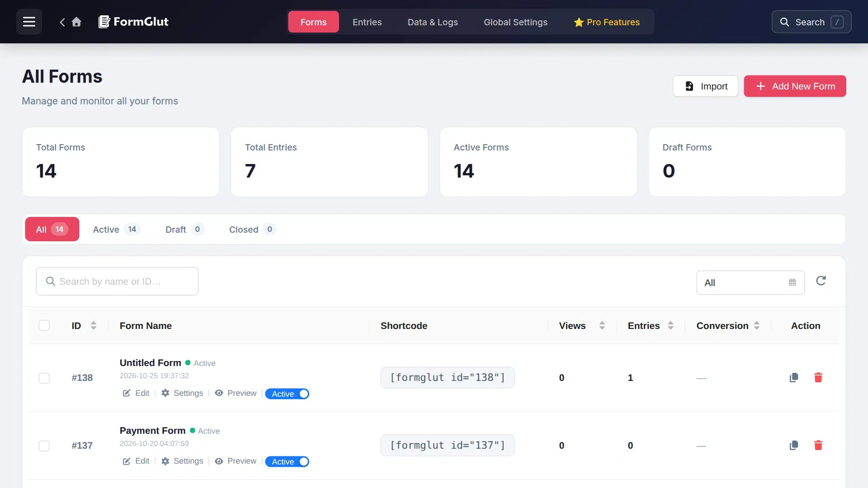Sort table by ID column arrows

pyautogui.click(x=94, y=325)
